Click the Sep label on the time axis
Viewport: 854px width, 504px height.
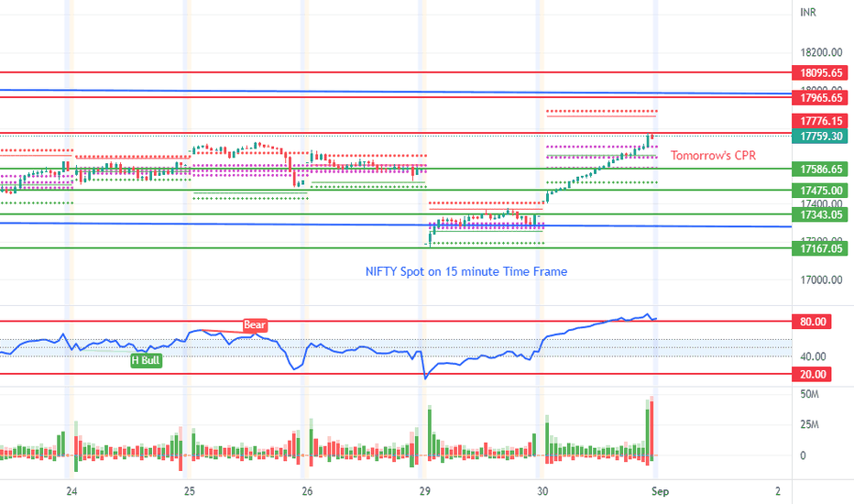[x=660, y=491]
